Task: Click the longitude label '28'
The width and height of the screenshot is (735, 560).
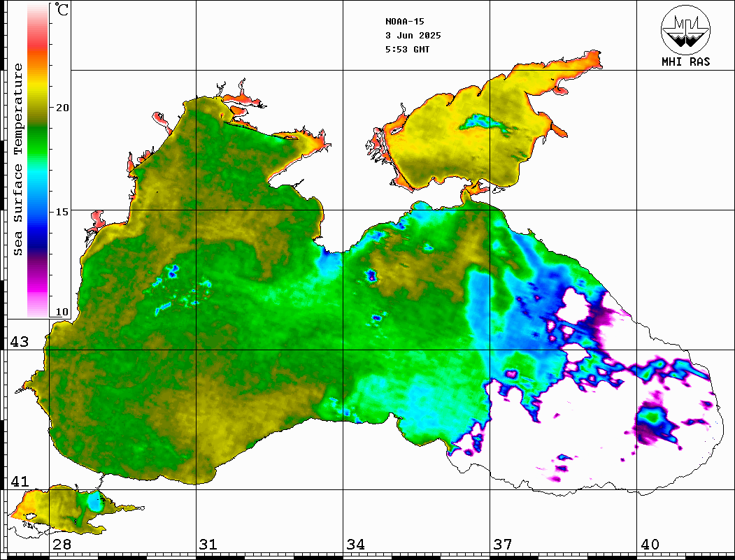Action: pos(62,545)
